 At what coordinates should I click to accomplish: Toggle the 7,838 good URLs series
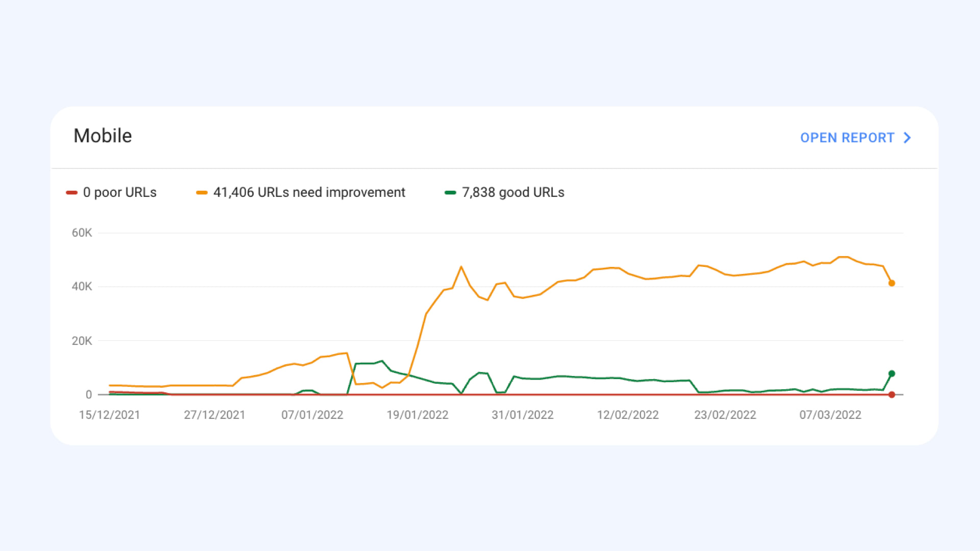[x=512, y=192]
